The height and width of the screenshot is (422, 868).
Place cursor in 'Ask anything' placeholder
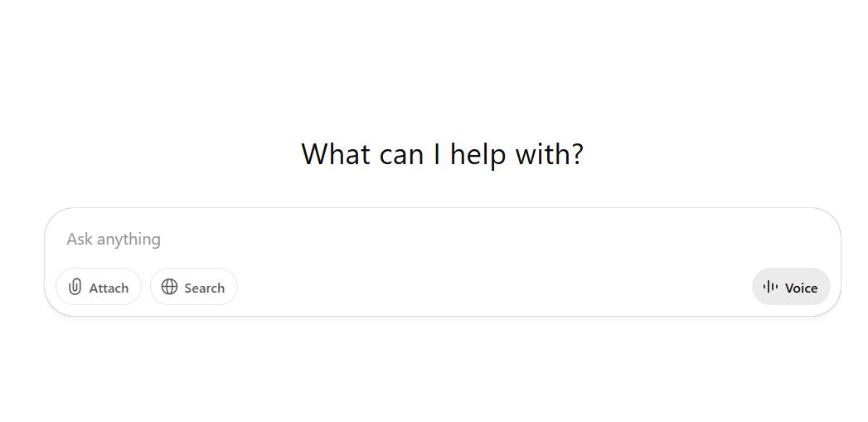pos(114,240)
